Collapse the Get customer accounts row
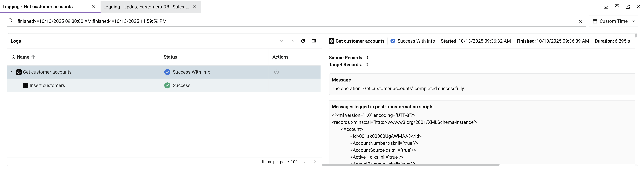 click(x=11, y=72)
